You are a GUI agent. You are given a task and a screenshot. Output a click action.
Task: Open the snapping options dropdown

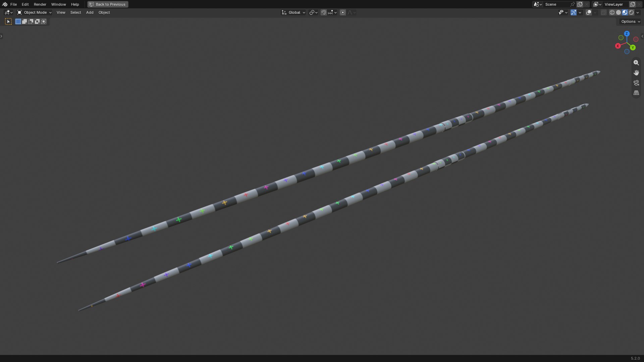coord(332,12)
